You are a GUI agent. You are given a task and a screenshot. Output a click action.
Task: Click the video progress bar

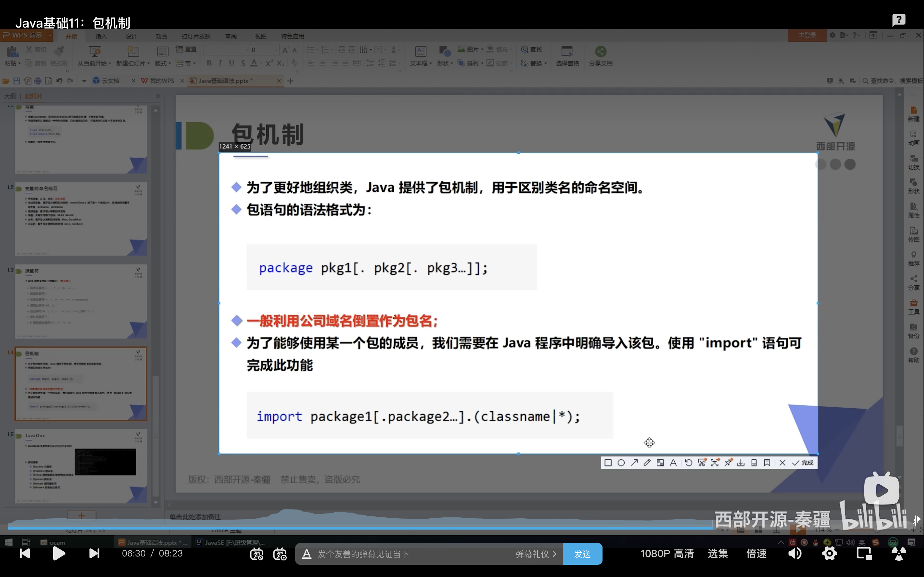[382, 528]
